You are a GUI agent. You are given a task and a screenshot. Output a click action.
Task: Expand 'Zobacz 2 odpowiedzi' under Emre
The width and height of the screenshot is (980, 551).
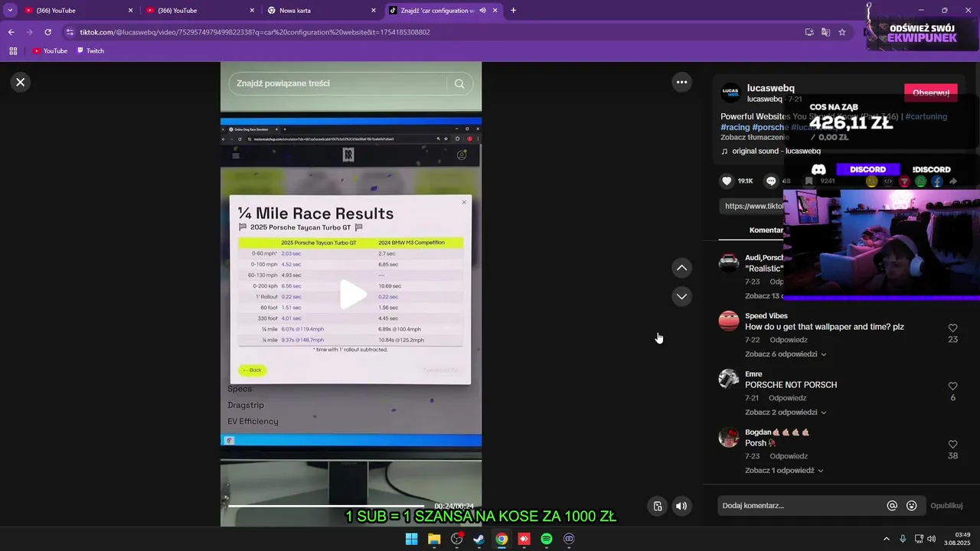click(x=785, y=412)
